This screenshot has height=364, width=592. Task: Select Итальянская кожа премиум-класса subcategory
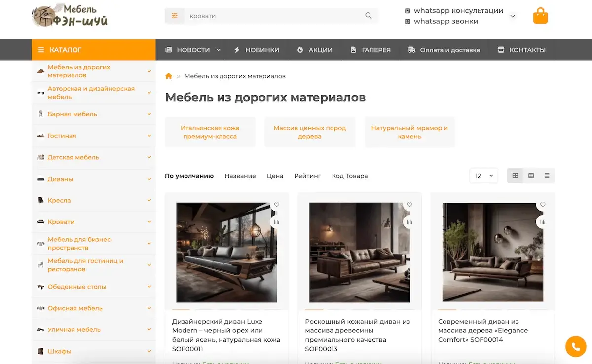pyautogui.click(x=210, y=132)
